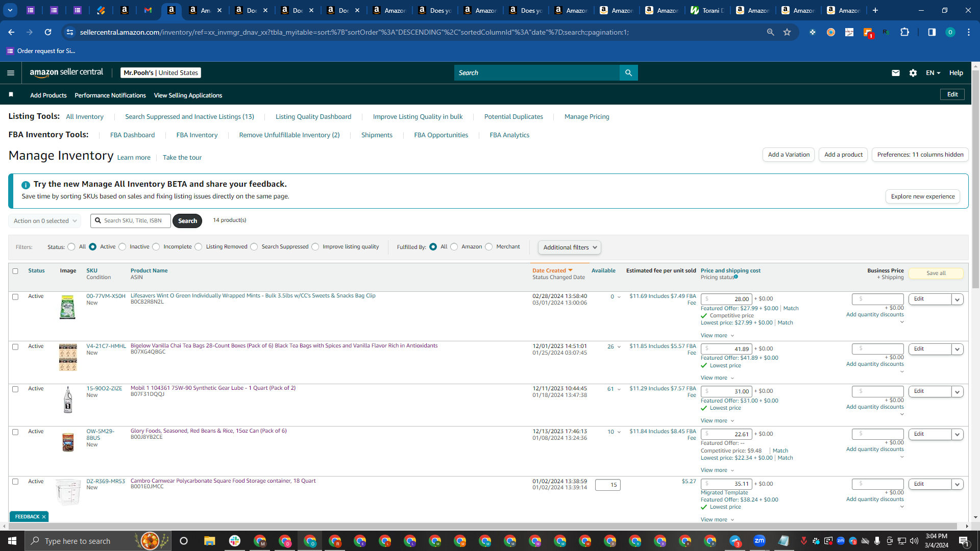Bookmark this page with the star icon
980x551 pixels.
click(x=787, y=32)
